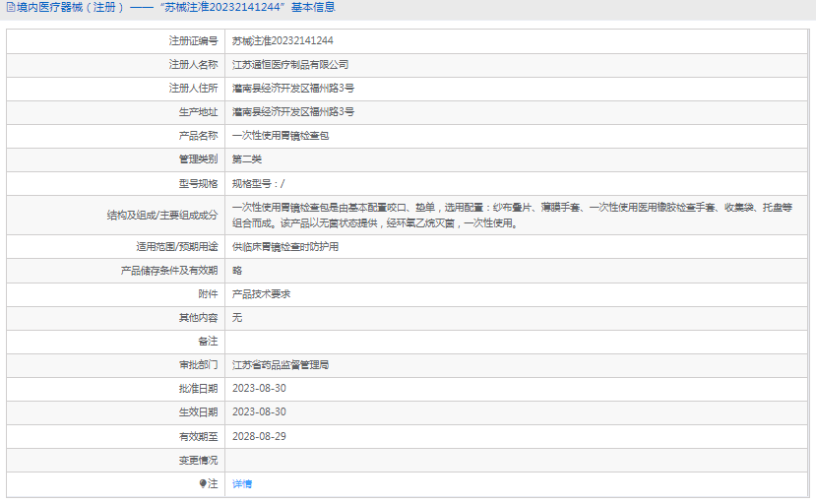
Task: Click the document icon before the page title
Action: [x=11, y=7]
